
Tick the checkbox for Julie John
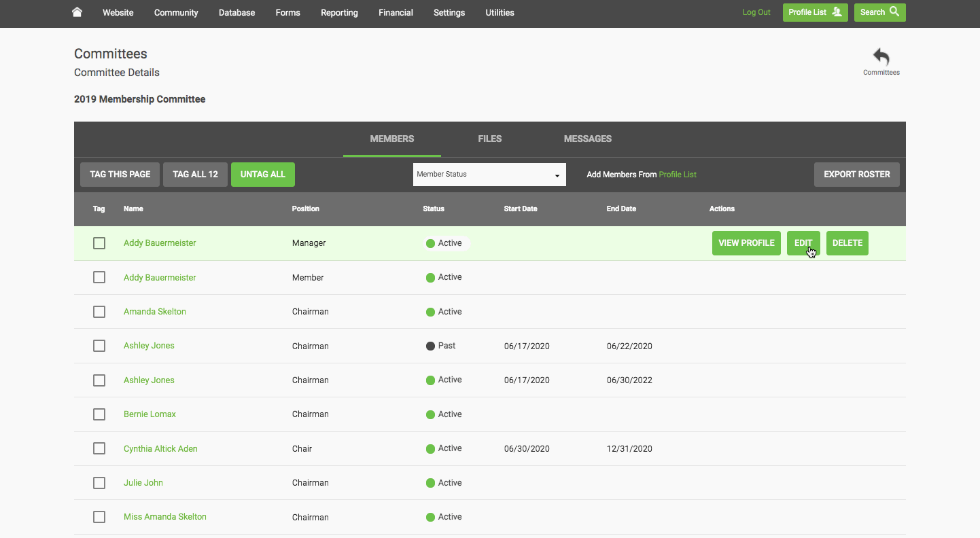99,483
